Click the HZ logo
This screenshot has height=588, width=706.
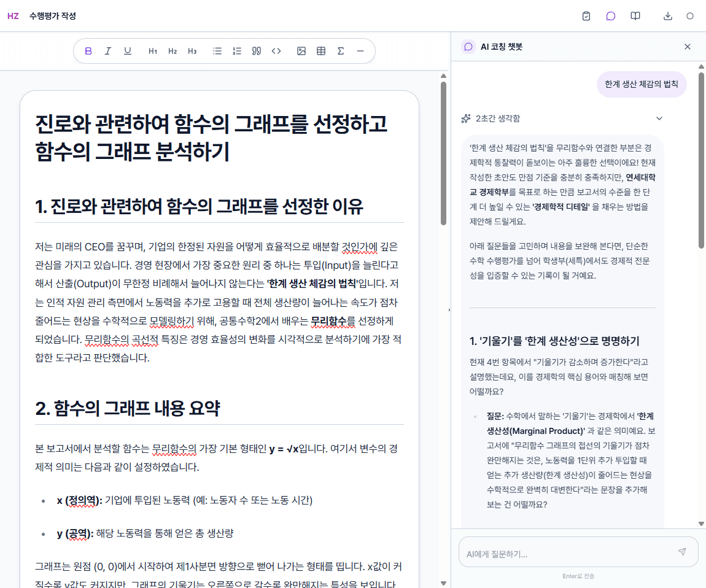pos(13,16)
